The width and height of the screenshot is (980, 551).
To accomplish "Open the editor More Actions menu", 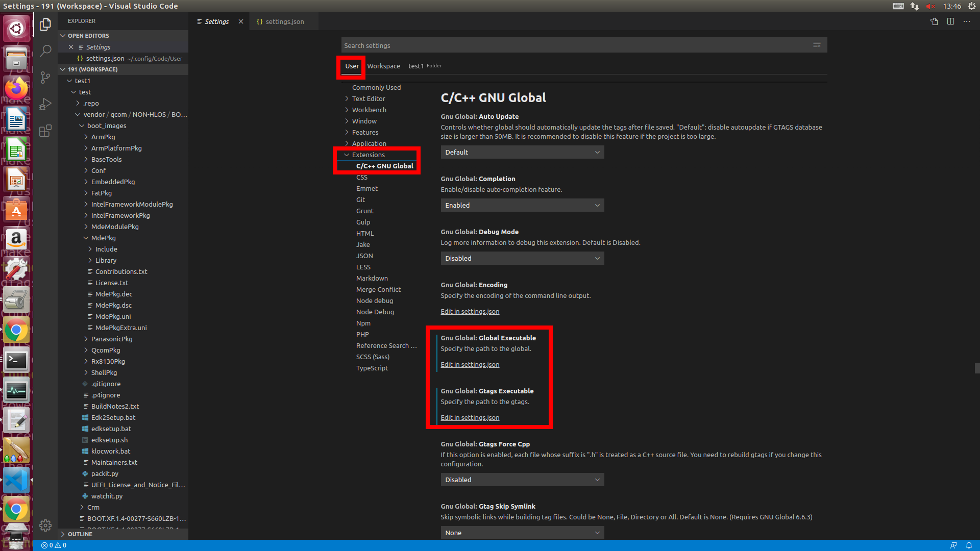I will pyautogui.click(x=967, y=21).
